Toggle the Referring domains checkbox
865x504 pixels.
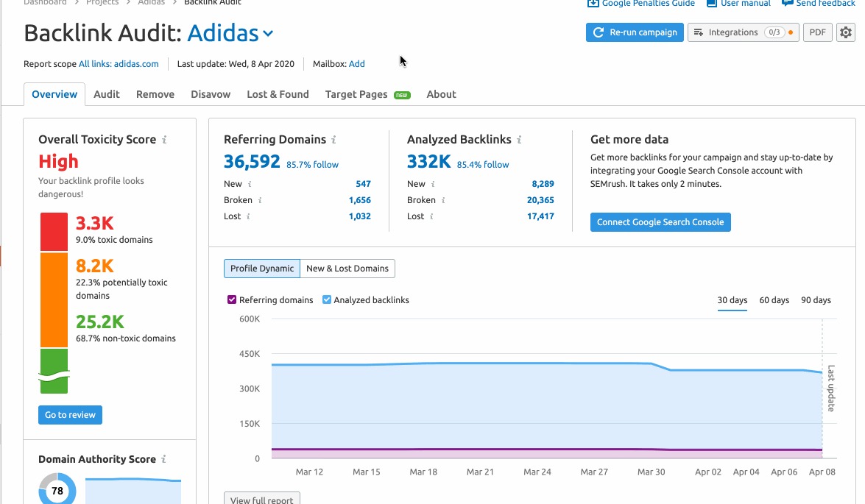pos(232,300)
